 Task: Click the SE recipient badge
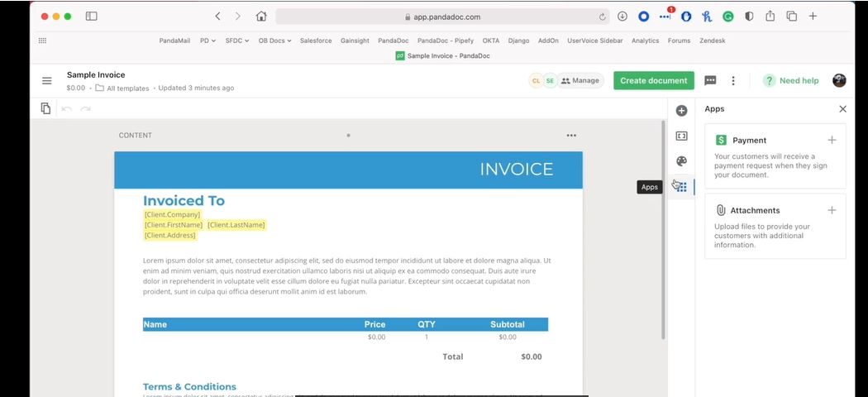[550, 81]
